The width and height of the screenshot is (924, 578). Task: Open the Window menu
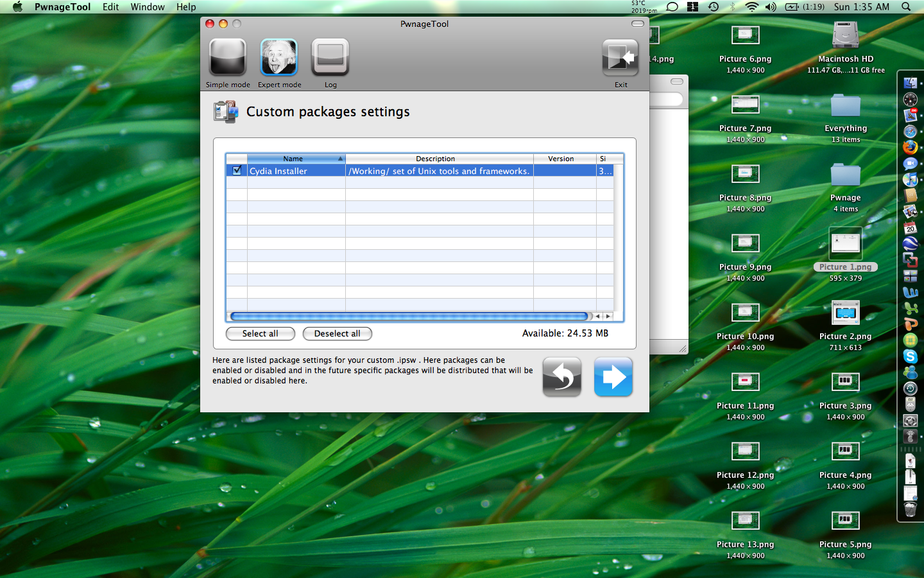[x=148, y=7]
